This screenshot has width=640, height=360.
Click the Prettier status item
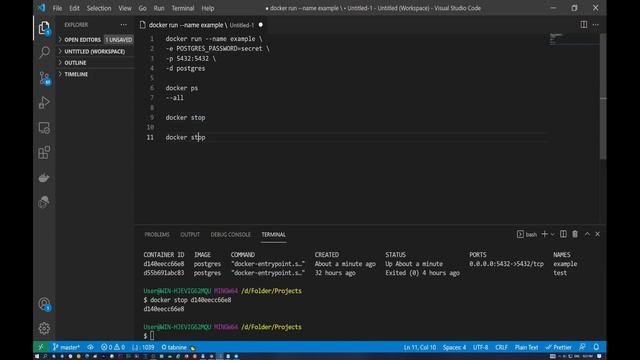click(558, 347)
